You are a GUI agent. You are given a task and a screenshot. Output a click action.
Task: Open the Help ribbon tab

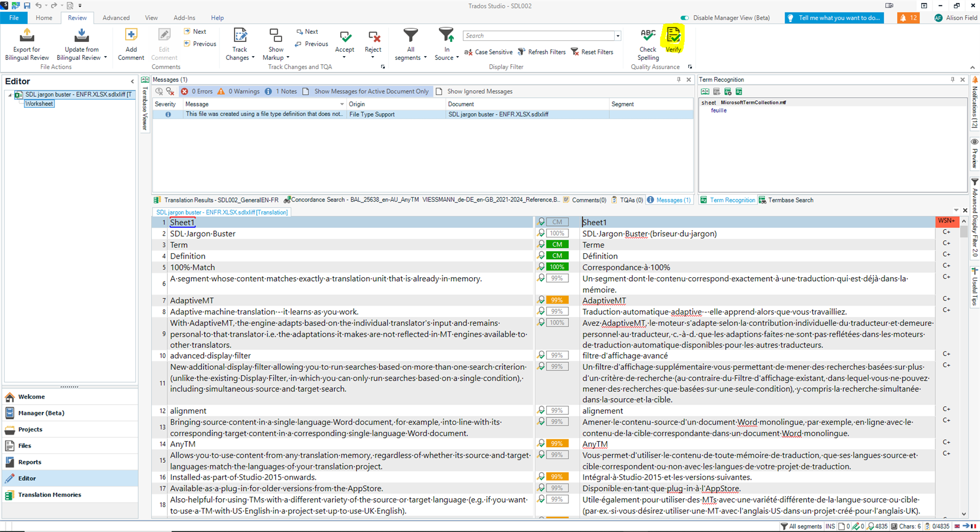[x=217, y=18]
